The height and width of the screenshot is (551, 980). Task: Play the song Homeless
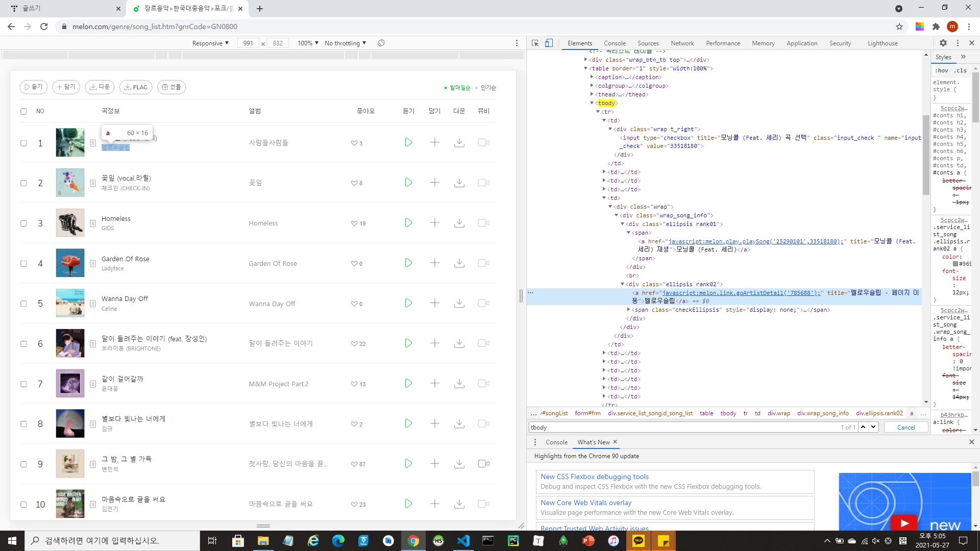click(408, 223)
